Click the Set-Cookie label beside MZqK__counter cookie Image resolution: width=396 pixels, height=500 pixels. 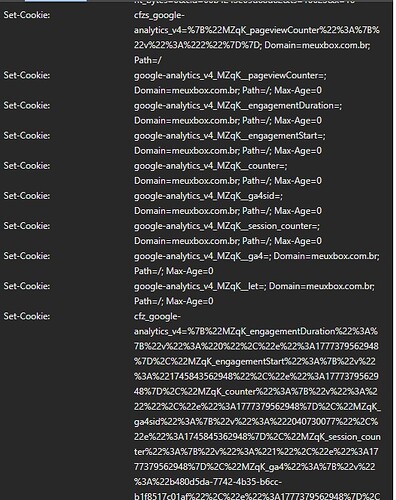pos(27,166)
